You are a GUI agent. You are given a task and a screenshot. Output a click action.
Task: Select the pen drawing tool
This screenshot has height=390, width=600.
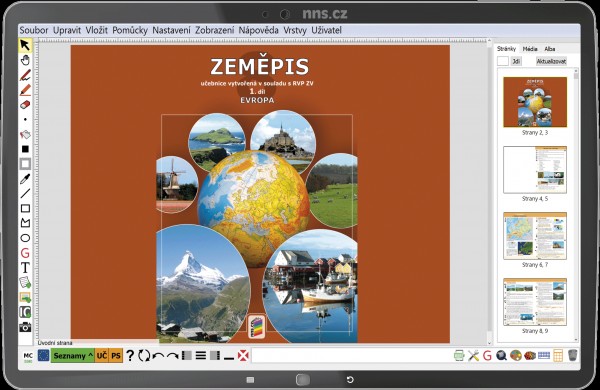[x=25, y=75]
